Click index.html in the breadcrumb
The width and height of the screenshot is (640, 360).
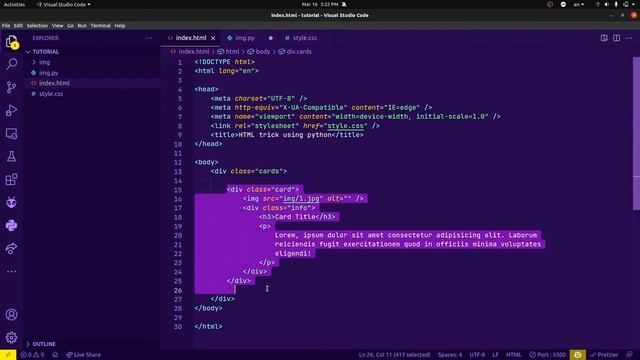[x=194, y=52]
